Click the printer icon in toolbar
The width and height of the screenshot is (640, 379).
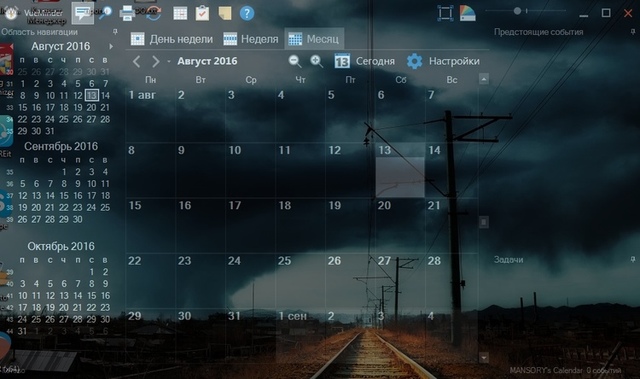[127, 13]
